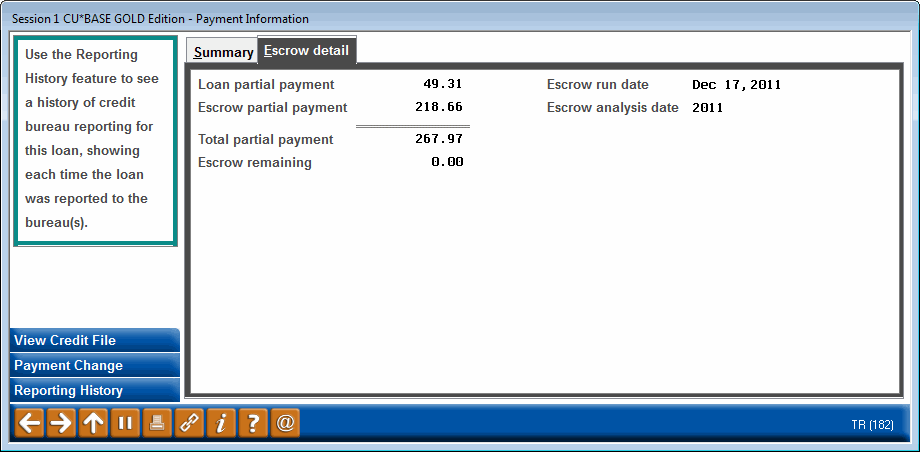Click the Payment Information window title bar
The image size is (920, 452).
pos(460,18)
